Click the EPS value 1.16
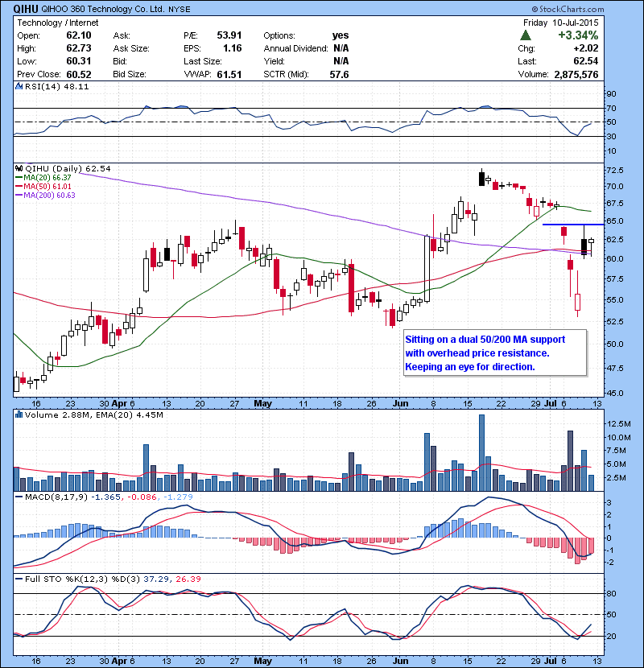This screenshot has width=644, height=668. point(233,48)
